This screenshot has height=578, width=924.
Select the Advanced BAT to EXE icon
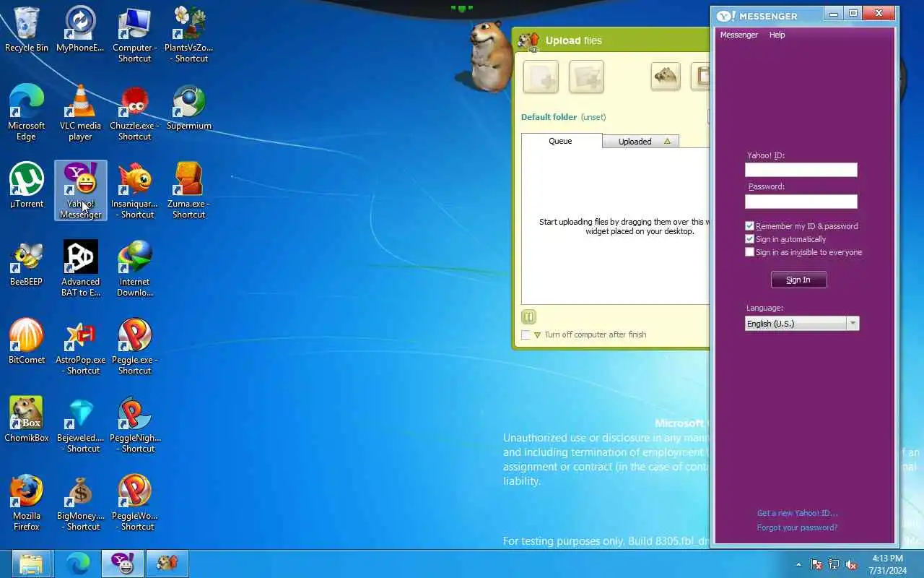coord(80,269)
